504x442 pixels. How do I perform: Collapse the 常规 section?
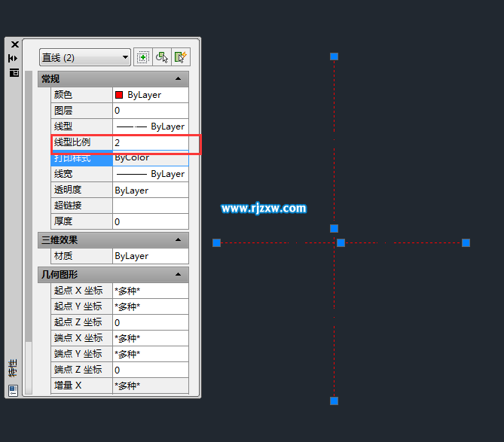[178, 79]
